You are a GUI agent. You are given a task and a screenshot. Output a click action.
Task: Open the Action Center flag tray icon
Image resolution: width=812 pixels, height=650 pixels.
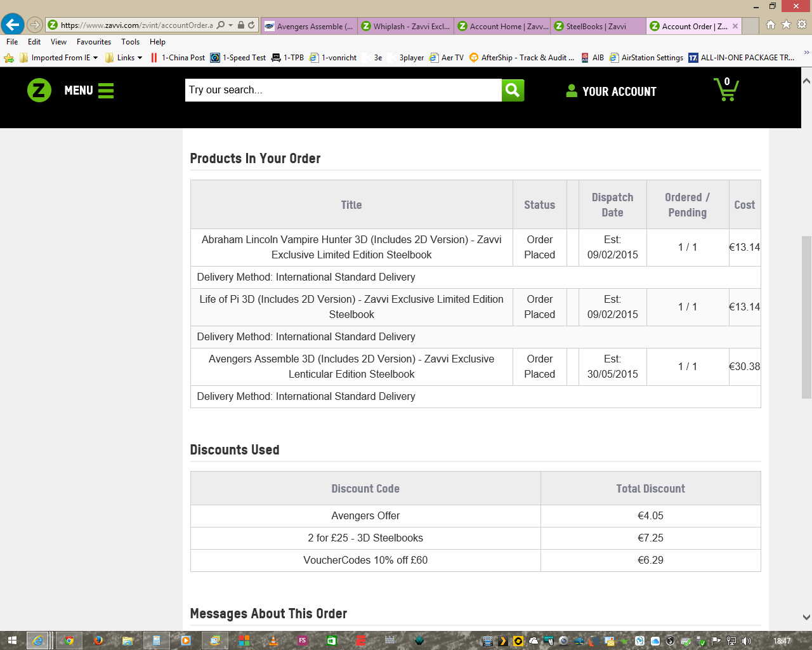(716, 641)
